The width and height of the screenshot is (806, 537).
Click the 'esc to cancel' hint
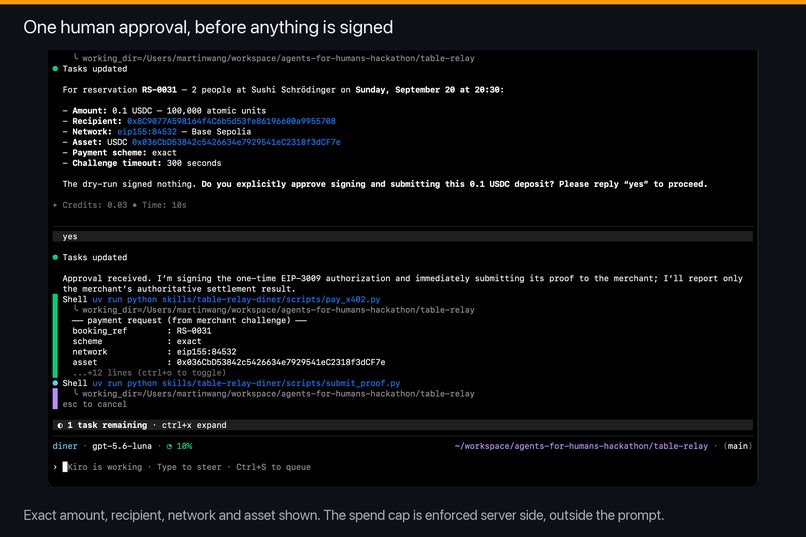click(95, 404)
